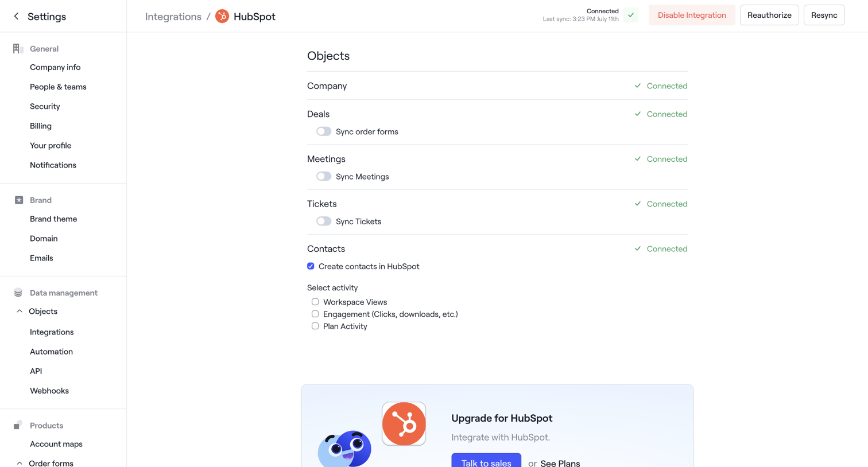
Task: Toggle Sync order forms switch
Action: click(x=324, y=131)
